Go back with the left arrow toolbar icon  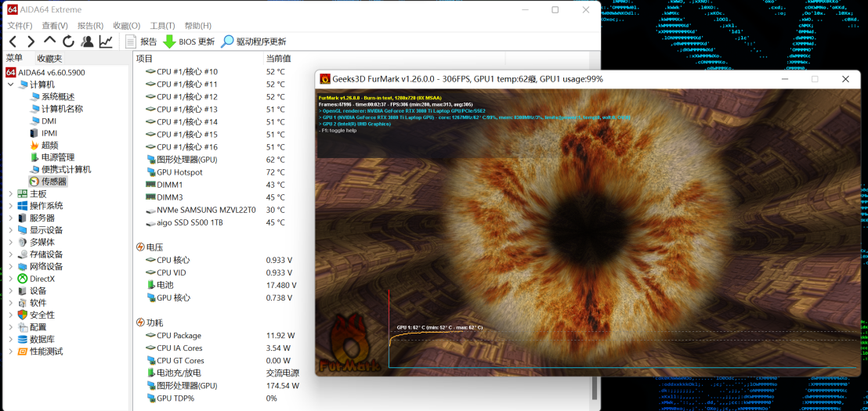coord(13,41)
